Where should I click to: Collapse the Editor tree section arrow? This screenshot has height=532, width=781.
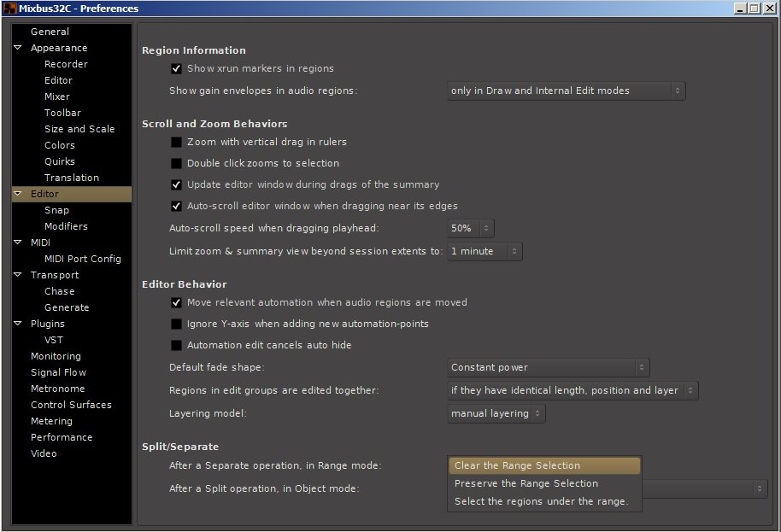pyautogui.click(x=18, y=194)
